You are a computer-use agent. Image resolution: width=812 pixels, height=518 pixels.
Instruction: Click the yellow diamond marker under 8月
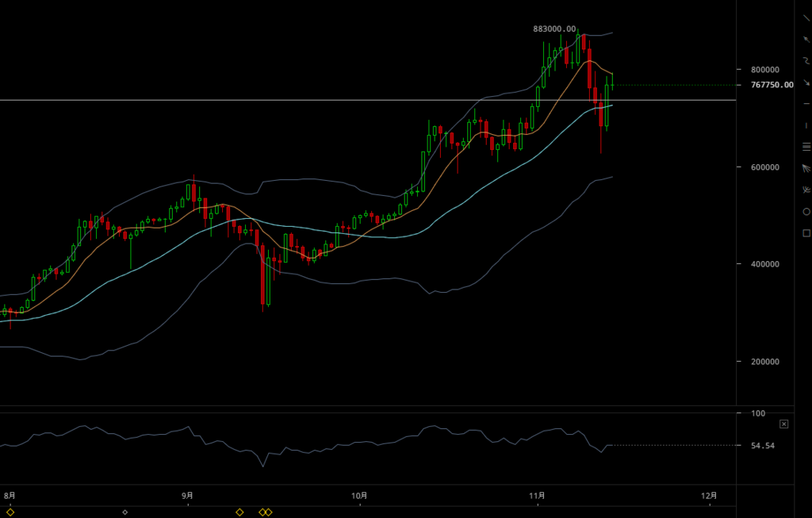coord(10,512)
